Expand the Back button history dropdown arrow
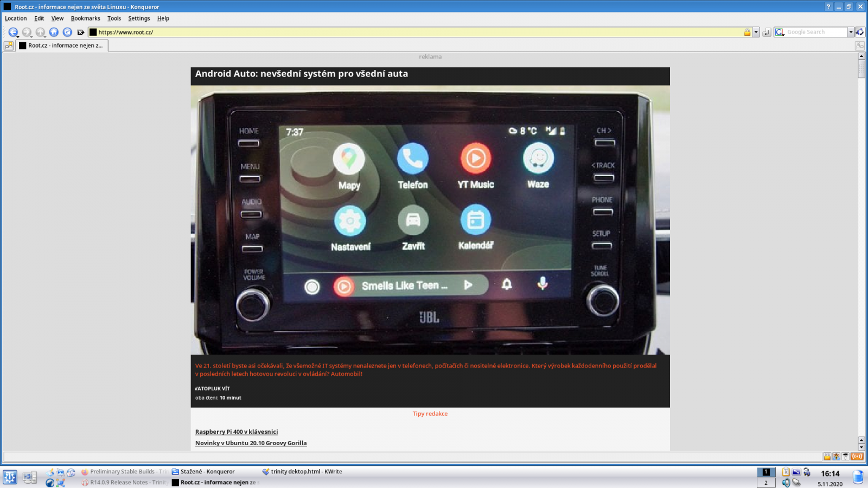This screenshot has height=488, width=868. pos(18,36)
